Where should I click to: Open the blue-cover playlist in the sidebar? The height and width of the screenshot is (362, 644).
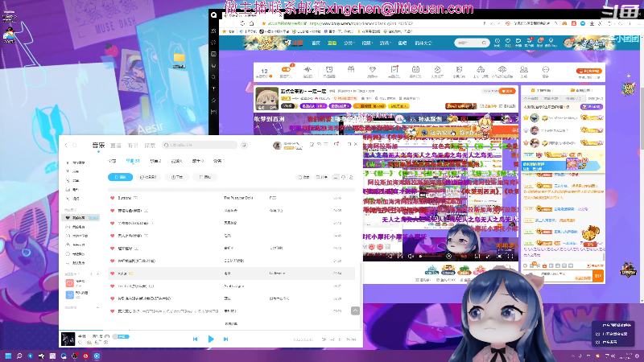click(70, 294)
